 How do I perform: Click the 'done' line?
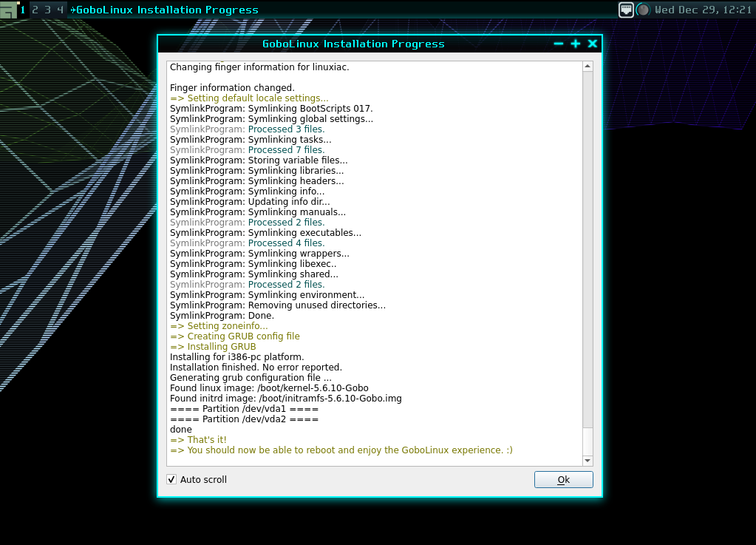[x=181, y=430]
